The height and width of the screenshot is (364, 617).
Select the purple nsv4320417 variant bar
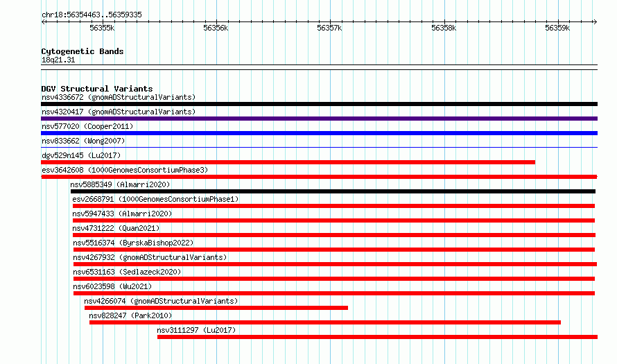pos(319,119)
